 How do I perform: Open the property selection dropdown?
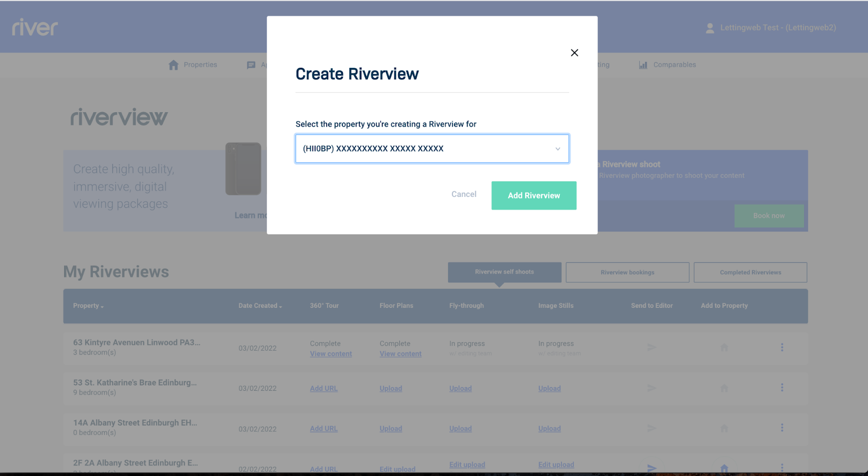(x=432, y=149)
